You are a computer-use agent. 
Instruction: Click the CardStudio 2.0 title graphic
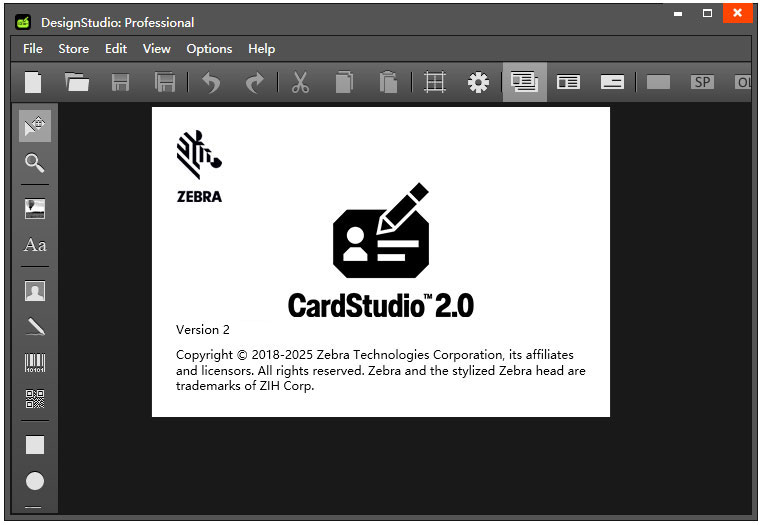click(381, 306)
